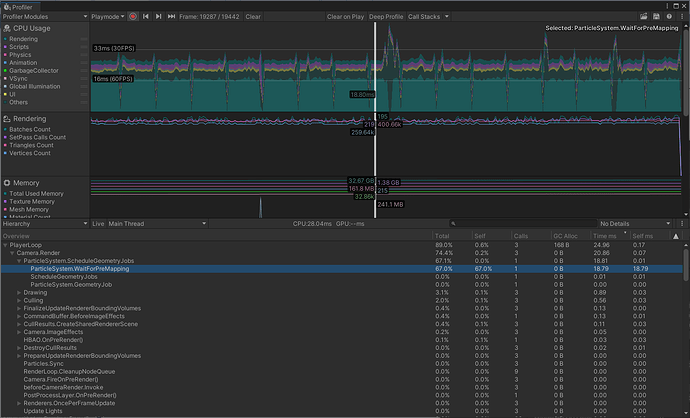Click the record profiling button
The image size is (690, 418).
pyautogui.click(x=132, y=17)
